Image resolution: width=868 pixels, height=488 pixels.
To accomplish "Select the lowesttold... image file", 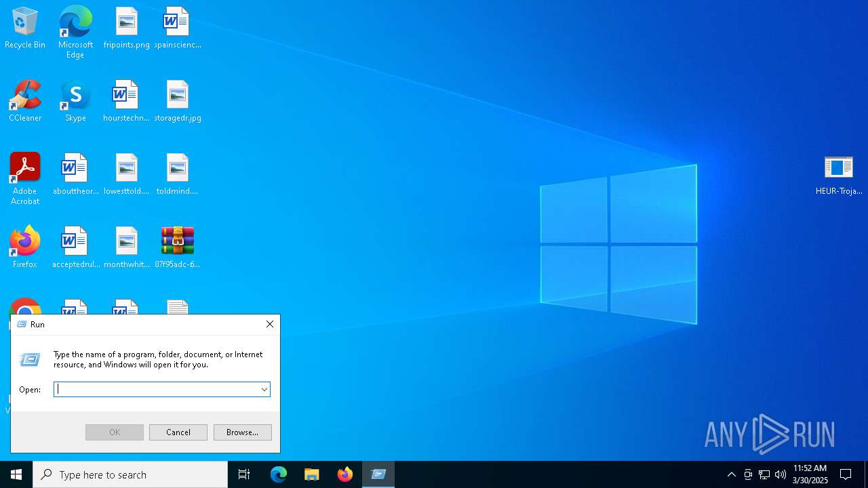I will point(127,175).
